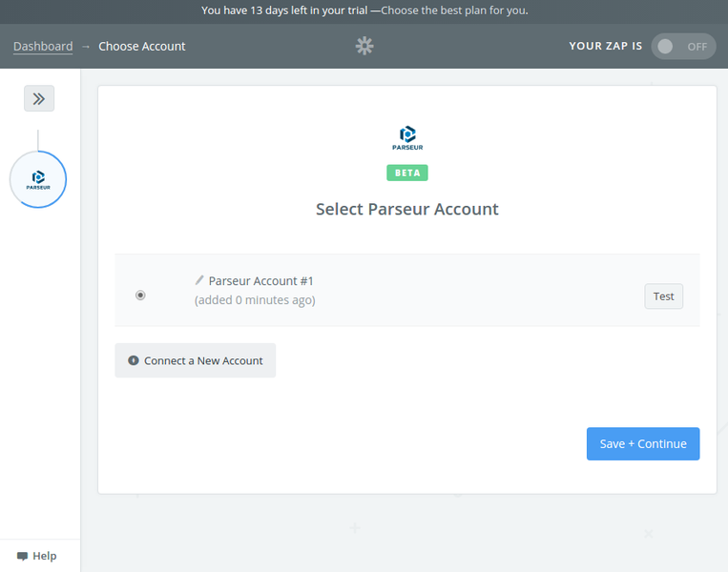This screenshot has height=572, width=728.
Task: Click pencil icon to rename Parseur Account #1
Action: tap(199, 280)
